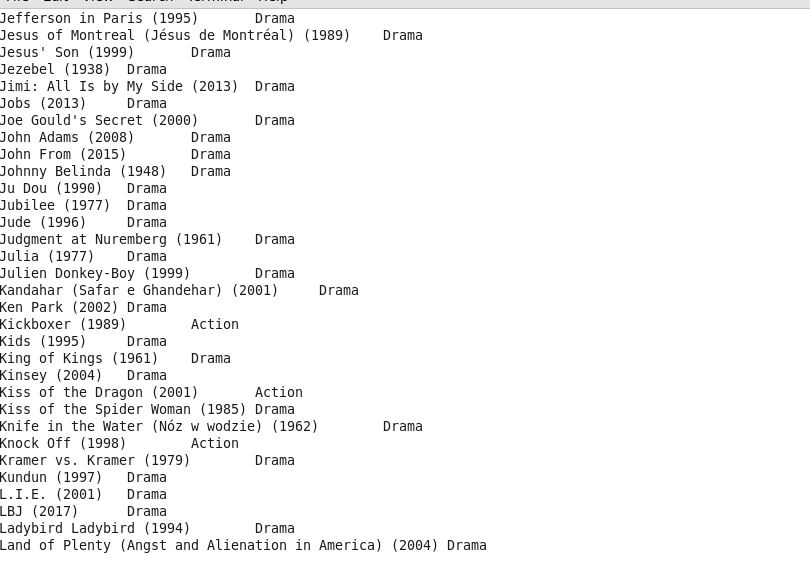
Task: Select 'Jimi: All Is by My Side (2013)'
Action: tap(119, 87)
